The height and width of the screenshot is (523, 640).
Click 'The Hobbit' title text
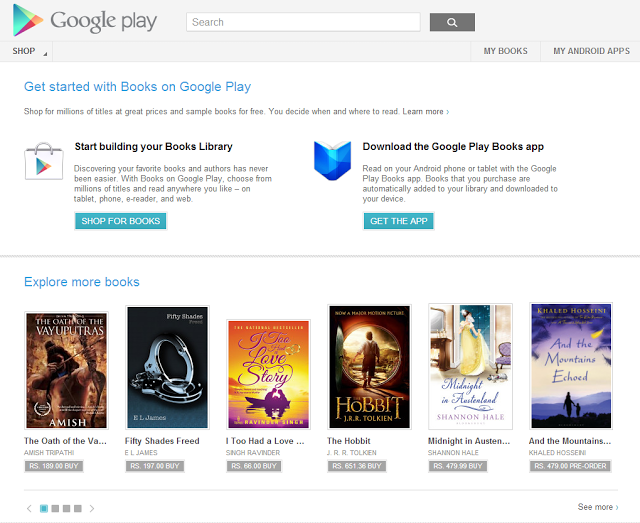(349, 441)
